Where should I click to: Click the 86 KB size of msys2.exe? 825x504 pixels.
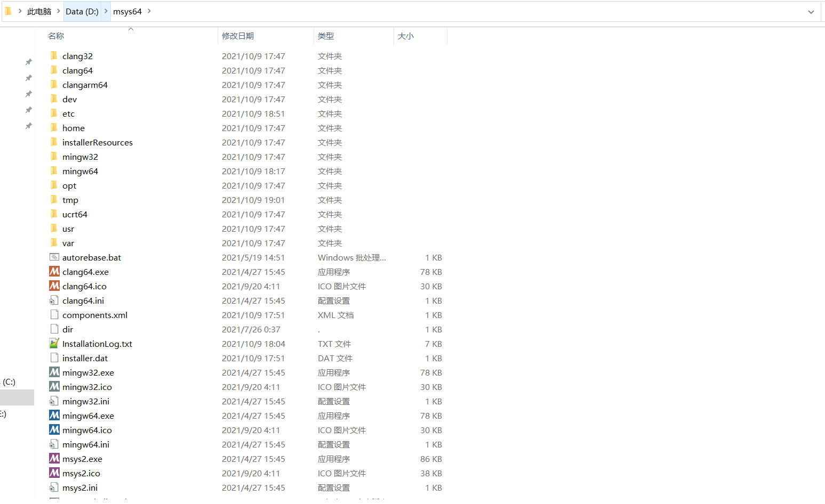(431, 459)
